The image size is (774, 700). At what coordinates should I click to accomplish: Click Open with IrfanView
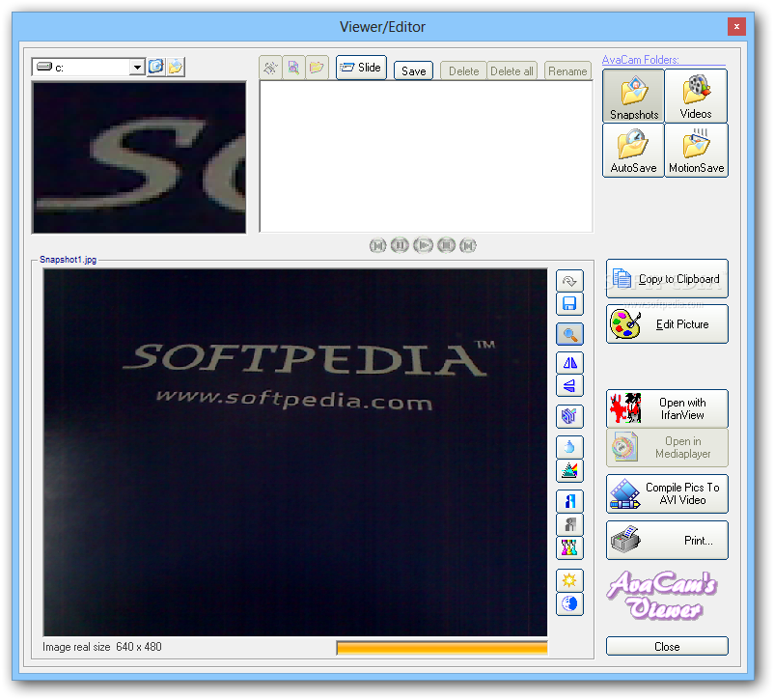click(667, 408)
